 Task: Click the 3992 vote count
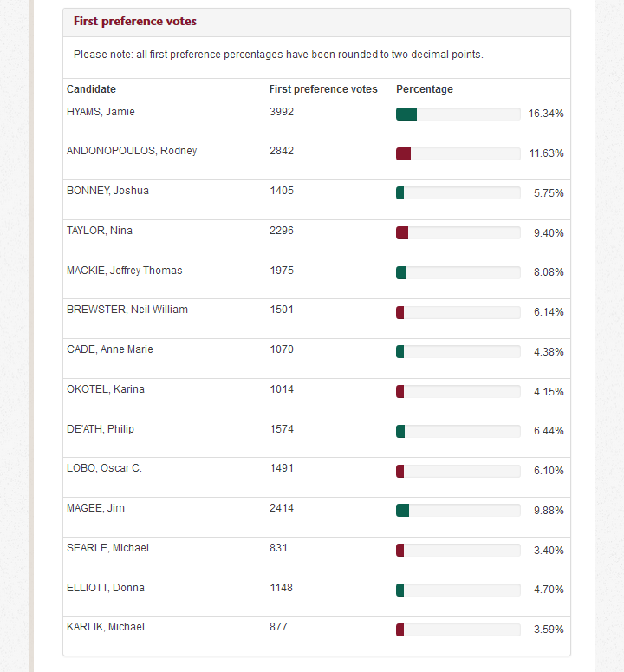point(282,112)
